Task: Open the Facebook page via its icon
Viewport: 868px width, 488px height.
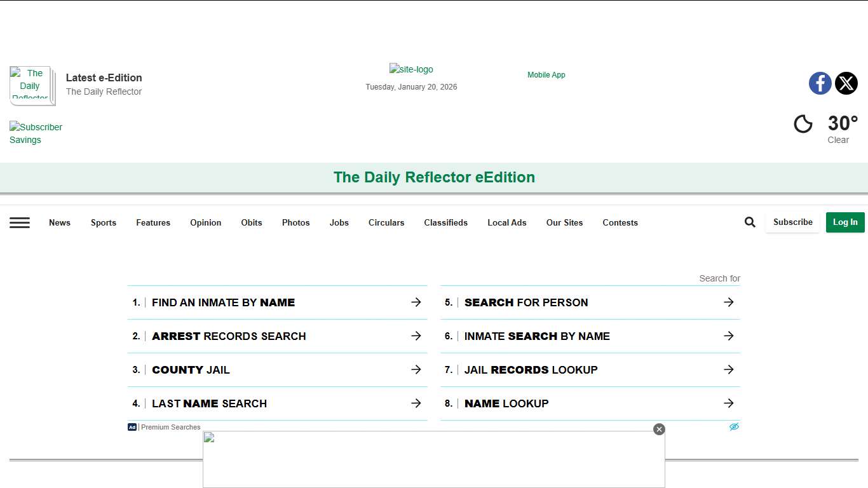Action: pos(820,83)
